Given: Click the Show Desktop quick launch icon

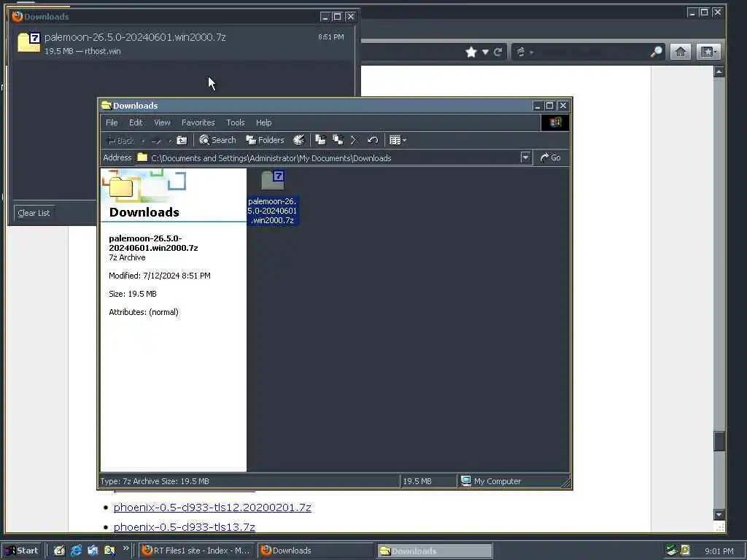Looking at the screenshot, I should tap(59, 551).
